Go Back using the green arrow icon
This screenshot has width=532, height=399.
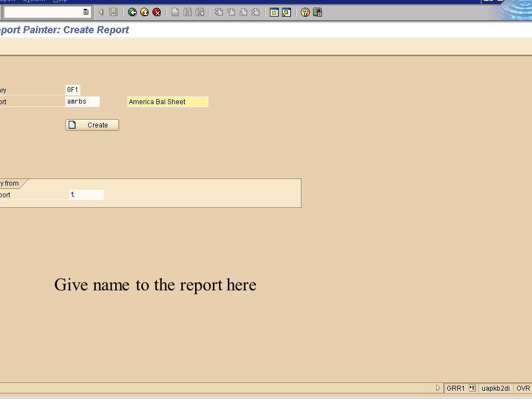tap(132, 12)
